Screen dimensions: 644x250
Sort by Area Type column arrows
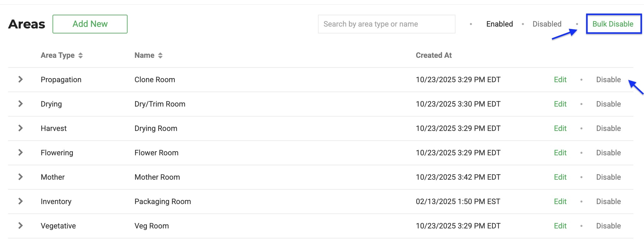click(x=81, y=55)
